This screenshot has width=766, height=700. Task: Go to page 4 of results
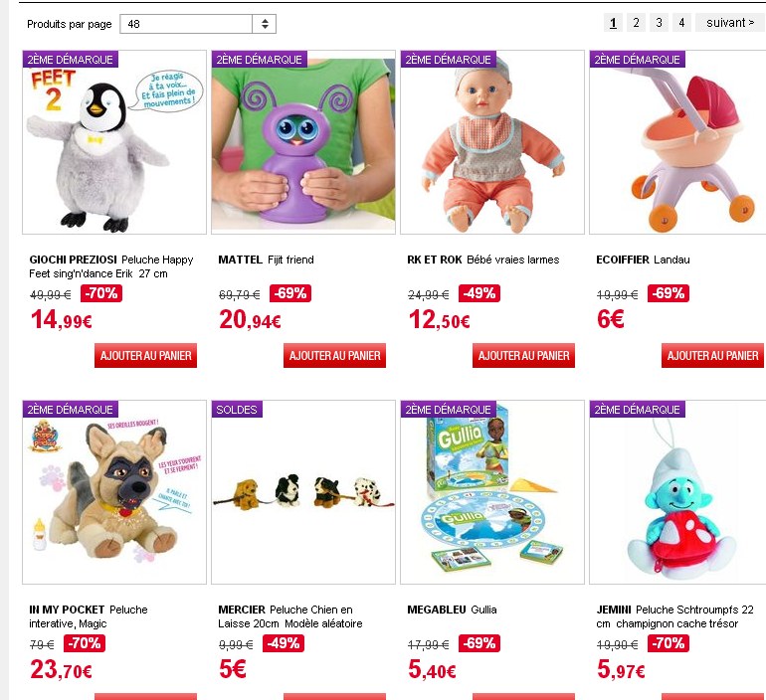point(681,23)
